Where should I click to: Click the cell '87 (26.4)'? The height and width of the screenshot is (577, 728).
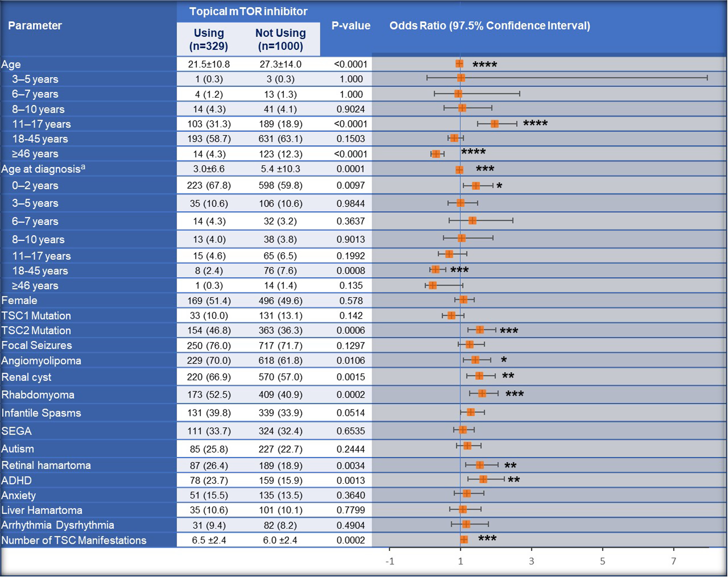click(209, 466)
